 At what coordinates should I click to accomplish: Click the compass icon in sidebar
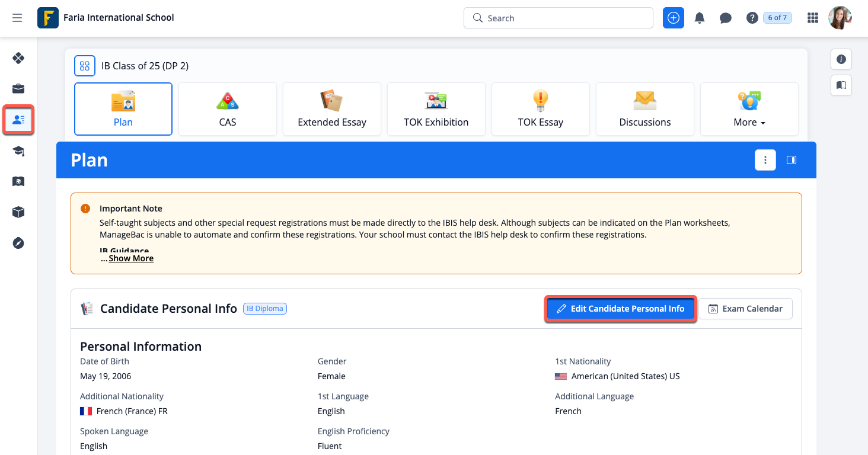click(18, 243)
